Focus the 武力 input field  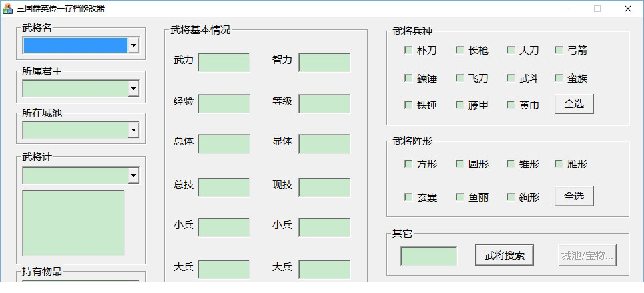coord(224,63)
